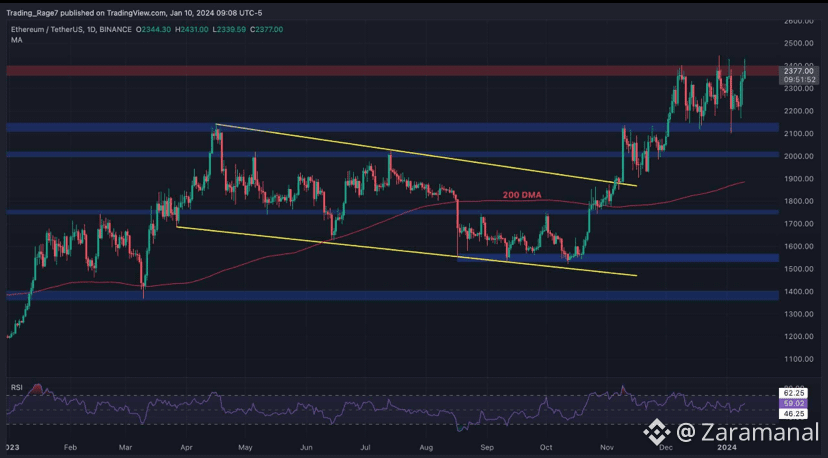Click the 1300.00 price axis label
This screenshot has width=828, height=458.
click(798, 314)
